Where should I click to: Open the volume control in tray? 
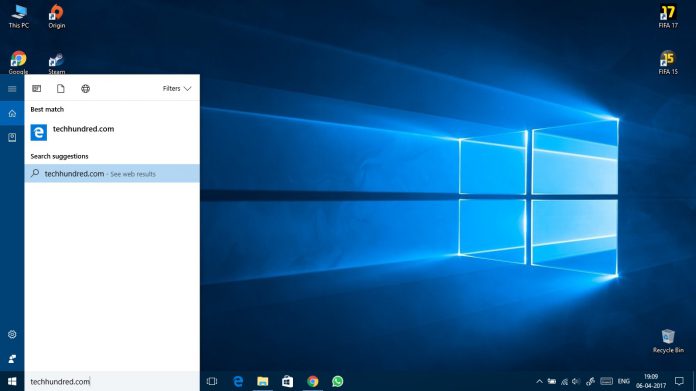576,381
